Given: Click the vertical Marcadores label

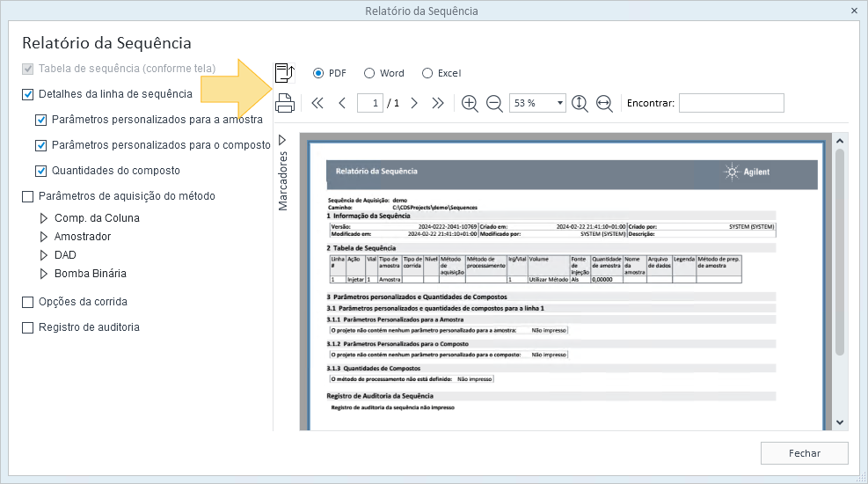Looking at the screenshot, I should point(283,180).
